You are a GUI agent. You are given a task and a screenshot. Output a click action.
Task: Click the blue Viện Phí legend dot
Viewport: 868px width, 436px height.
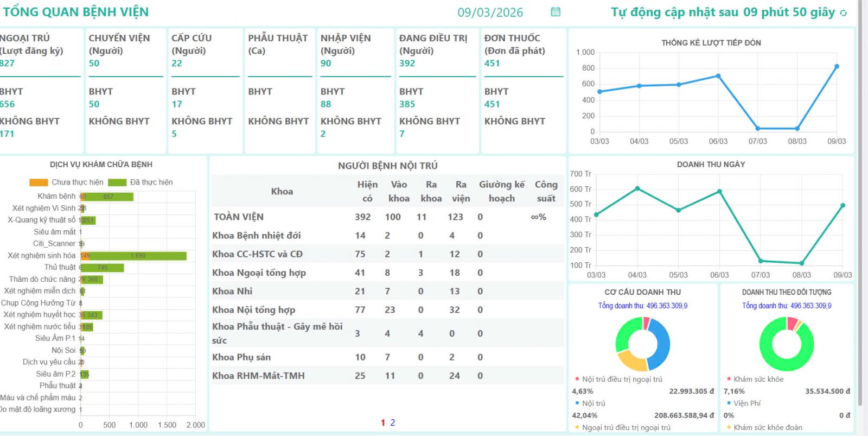(729, 403)
